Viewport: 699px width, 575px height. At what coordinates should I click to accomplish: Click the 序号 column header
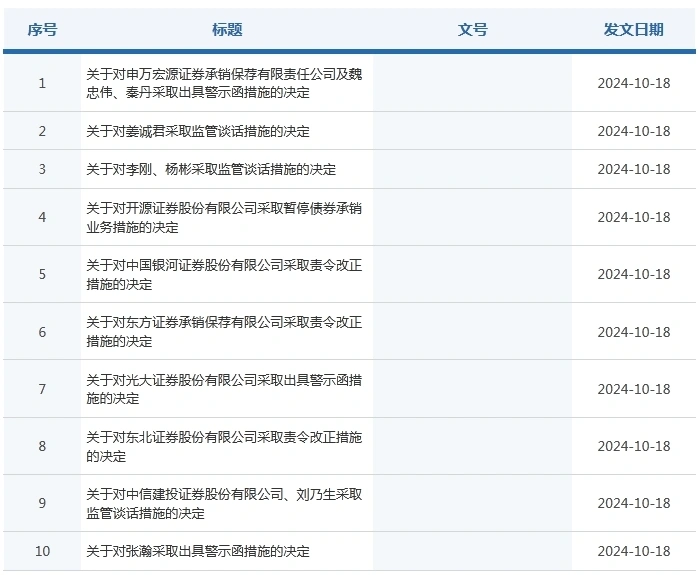[x=42, y=30]
